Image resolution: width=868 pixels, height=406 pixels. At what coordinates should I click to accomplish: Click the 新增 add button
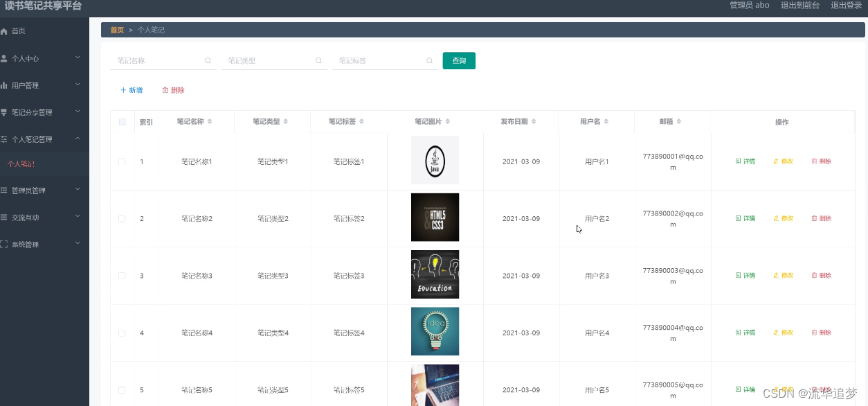(132, 90)
